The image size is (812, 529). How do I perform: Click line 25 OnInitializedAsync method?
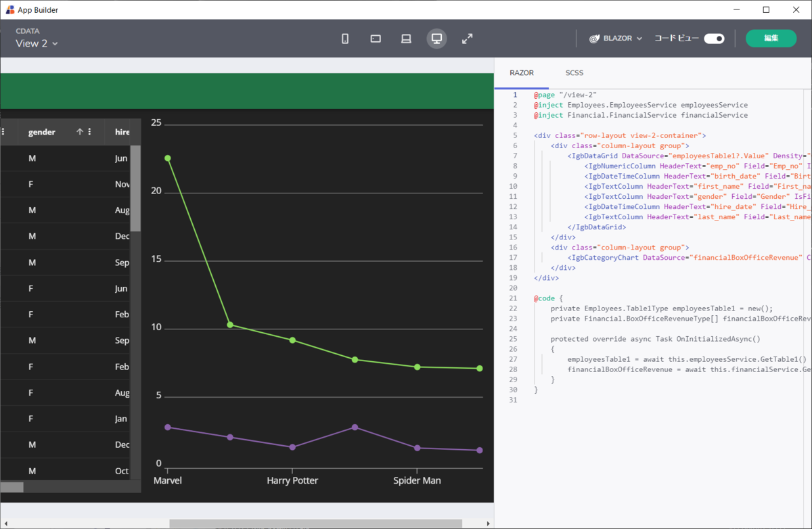656,339
